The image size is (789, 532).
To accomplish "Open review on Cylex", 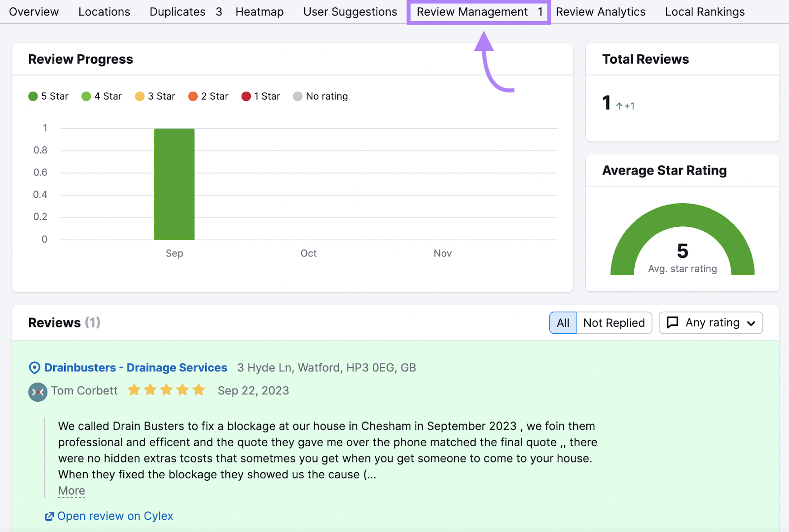I will coord(115,516).
